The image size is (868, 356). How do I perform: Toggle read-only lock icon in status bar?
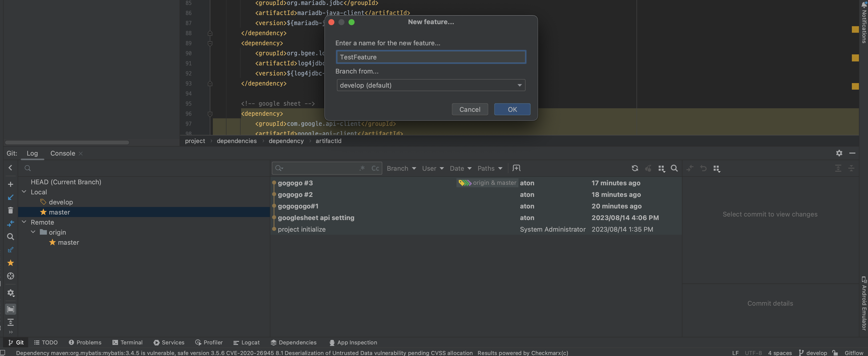point(835,353)
